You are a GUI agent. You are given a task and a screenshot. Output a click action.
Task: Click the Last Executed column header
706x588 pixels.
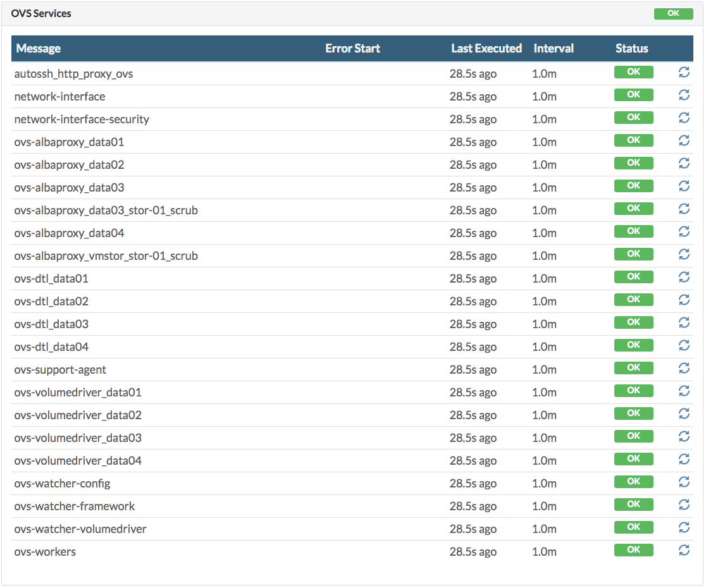(x=486, y=49)
